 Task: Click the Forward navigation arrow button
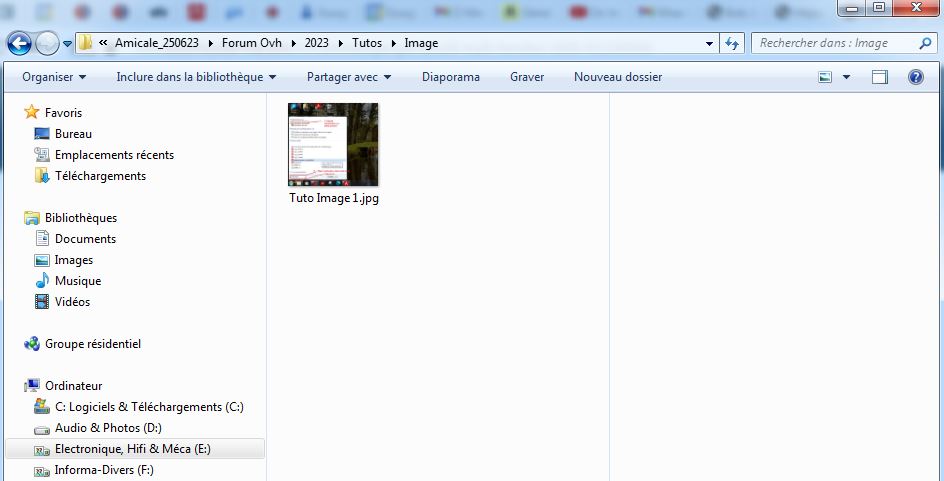47,44
